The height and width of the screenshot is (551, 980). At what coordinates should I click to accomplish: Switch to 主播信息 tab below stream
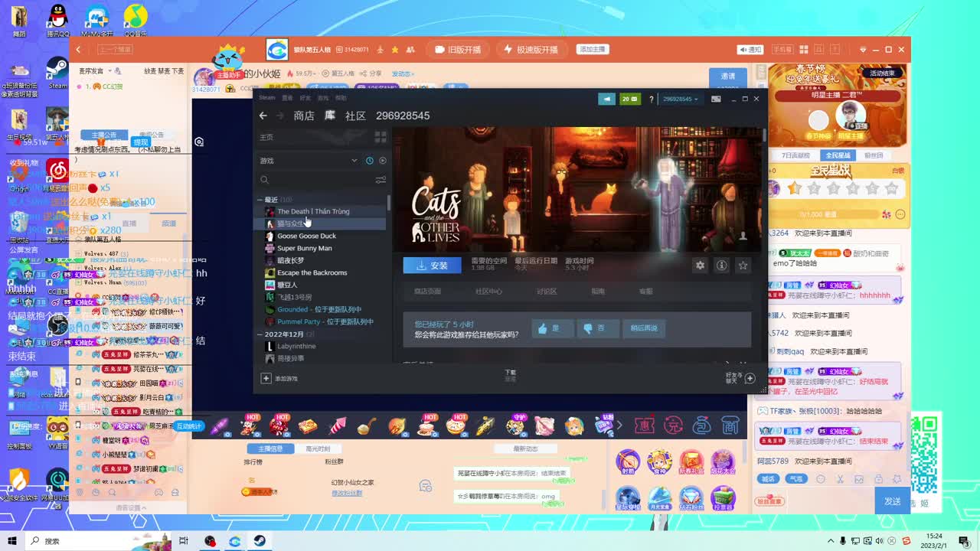pos(270,448)
